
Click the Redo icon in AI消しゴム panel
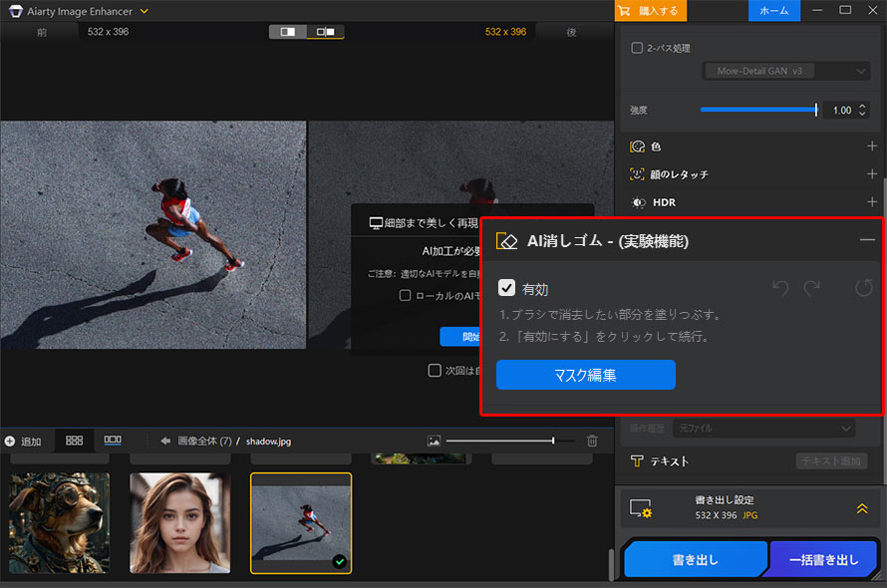[x=812, y=288]
